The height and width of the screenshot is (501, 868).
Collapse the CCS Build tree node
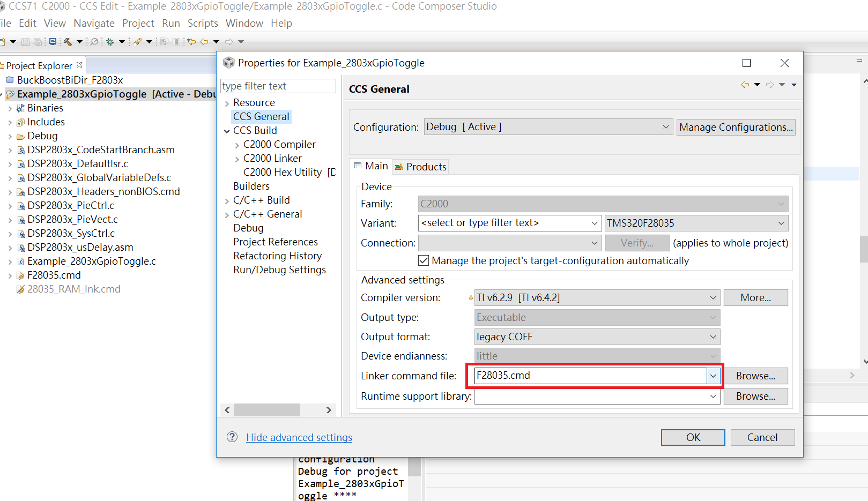coord(227,131)
